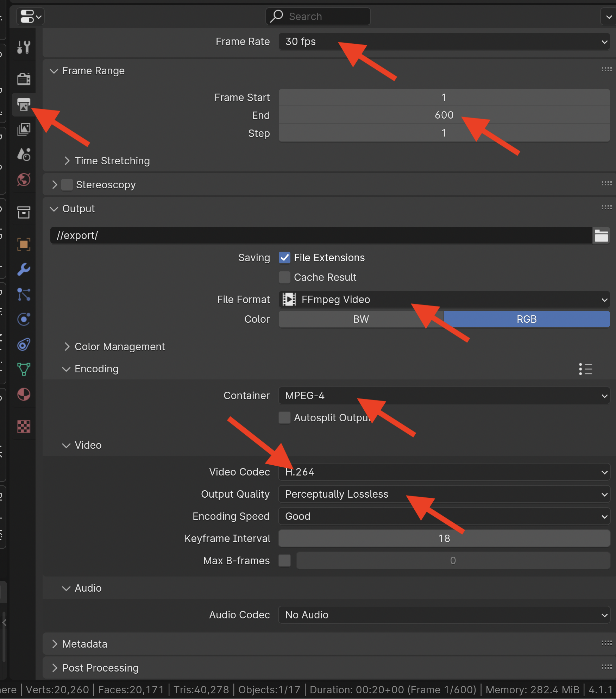
Task: Enable the Cache Result checkbox
Action: coord(284,277)
